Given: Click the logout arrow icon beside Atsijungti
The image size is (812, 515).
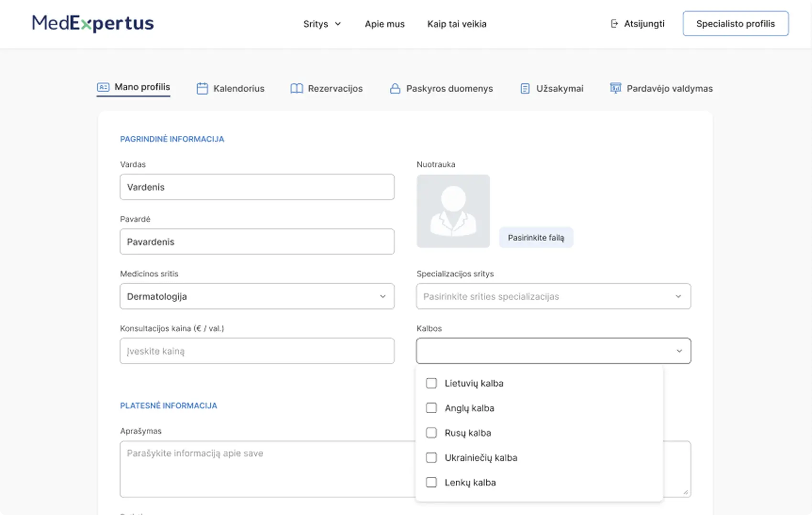Looking at the screenshot, I should point(614,24).
